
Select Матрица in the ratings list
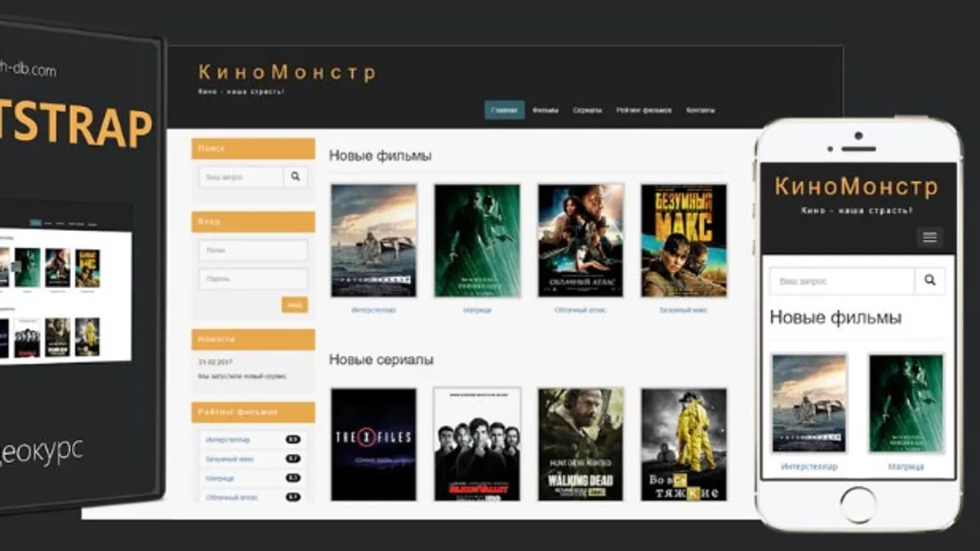click(x=220, y=478)
